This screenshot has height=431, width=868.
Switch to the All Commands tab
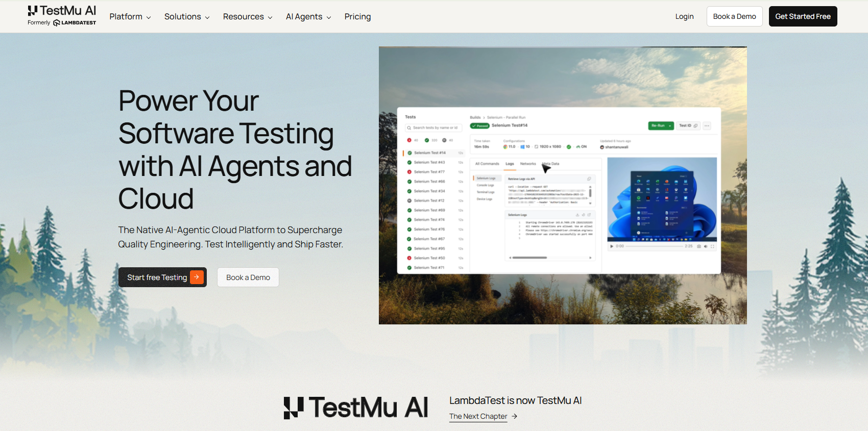[x=487, y=164]
